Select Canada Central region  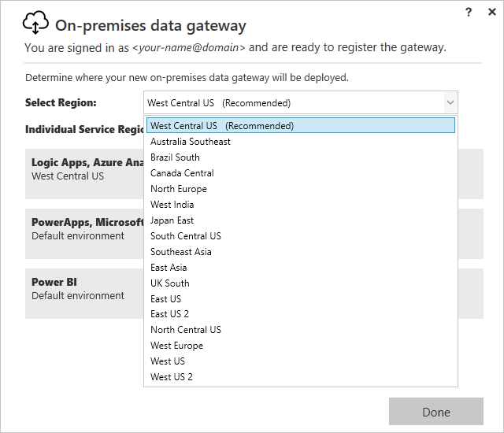[x=182, y=173]
